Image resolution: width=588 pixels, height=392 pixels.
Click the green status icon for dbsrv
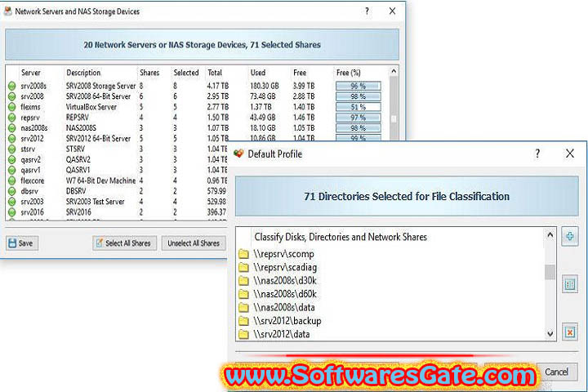12,191
